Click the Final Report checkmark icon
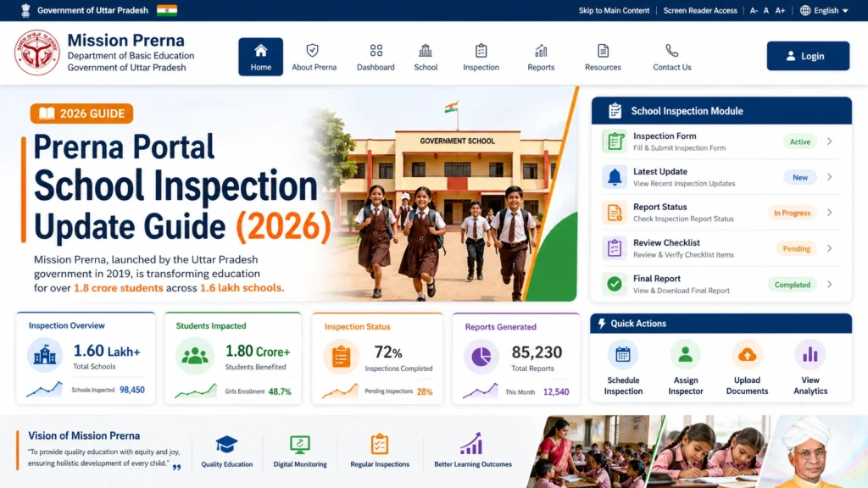The width and height of the screenshot is (868, 488). [x=615, y=284]
